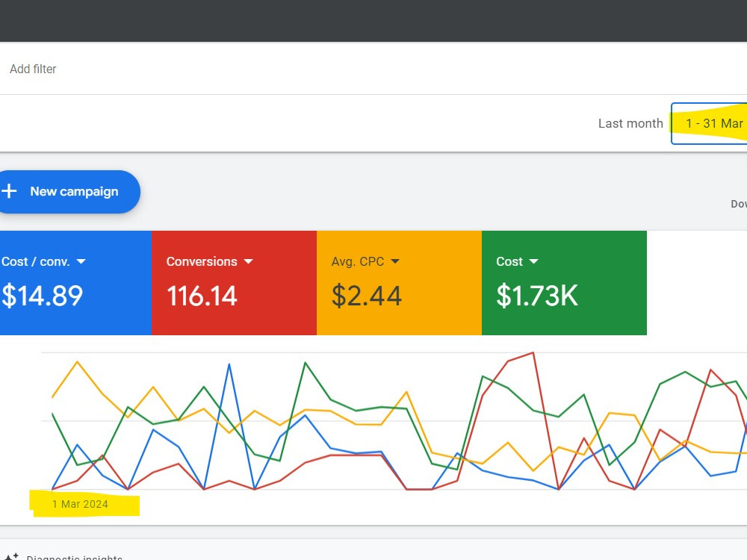Click the Conversions label text

click(x=202, y=261)
